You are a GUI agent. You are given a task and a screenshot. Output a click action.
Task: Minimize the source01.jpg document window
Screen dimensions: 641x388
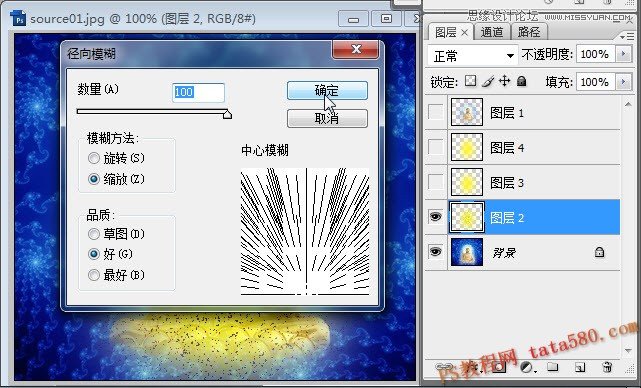coord(354,19)
